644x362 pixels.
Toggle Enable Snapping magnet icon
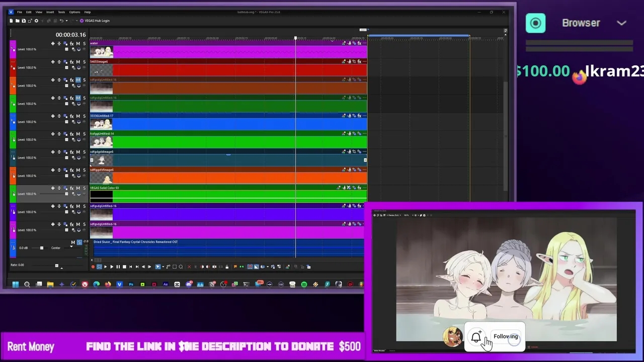click(x=250, y=266)
